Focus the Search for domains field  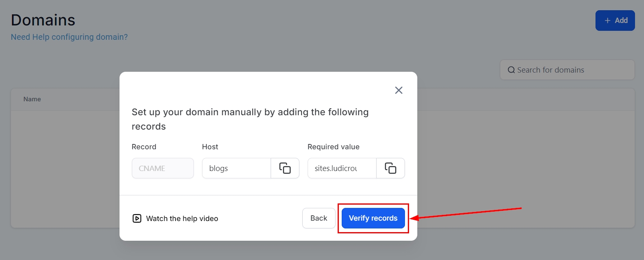(x=571, y=70)
